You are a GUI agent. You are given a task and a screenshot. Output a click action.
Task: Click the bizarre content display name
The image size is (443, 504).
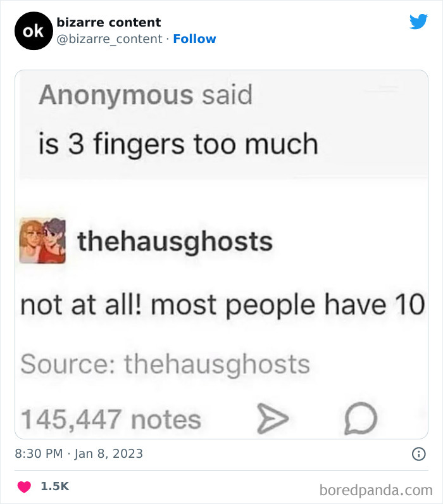[109, 22]
